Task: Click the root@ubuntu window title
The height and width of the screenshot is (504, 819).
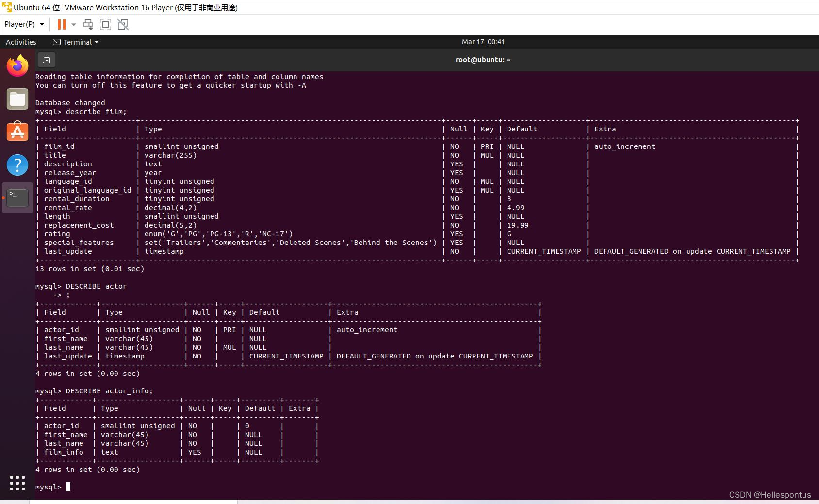Action: pos(483,60)
